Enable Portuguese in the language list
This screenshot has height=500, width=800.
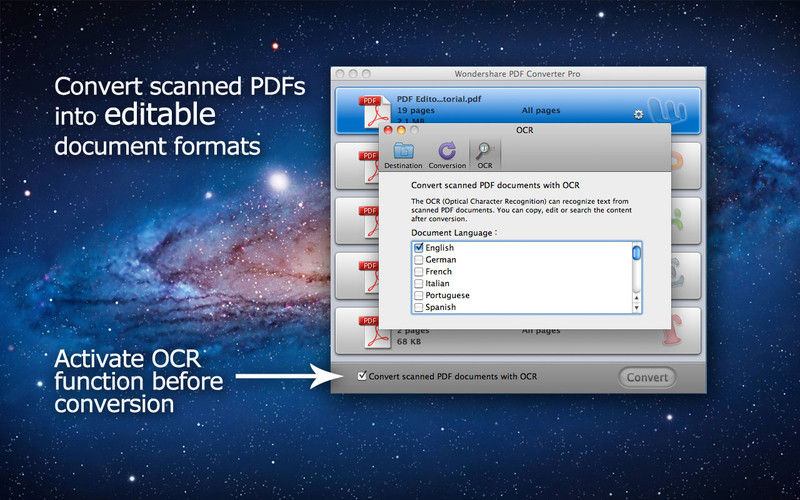419,295
